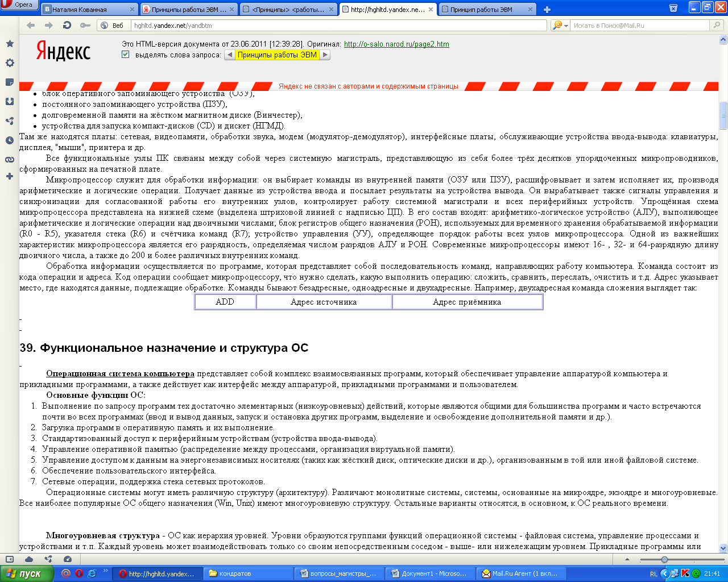This screenshot has height=582, width=728.
Task: Open the History clock panel in sidebar
Action: pos(10,140)
